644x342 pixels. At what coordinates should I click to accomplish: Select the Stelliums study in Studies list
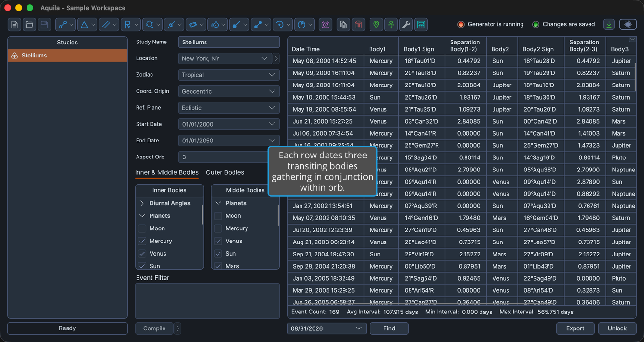[68, 56]
